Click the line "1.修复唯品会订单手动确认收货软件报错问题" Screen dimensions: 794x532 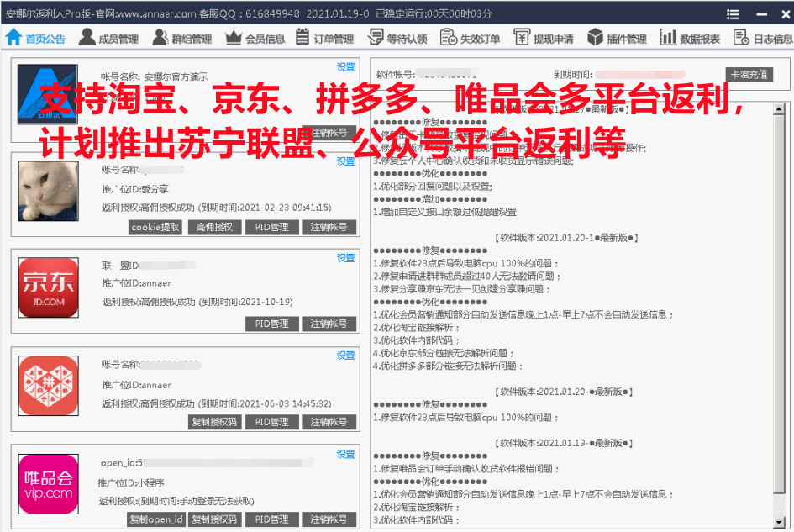465,469
